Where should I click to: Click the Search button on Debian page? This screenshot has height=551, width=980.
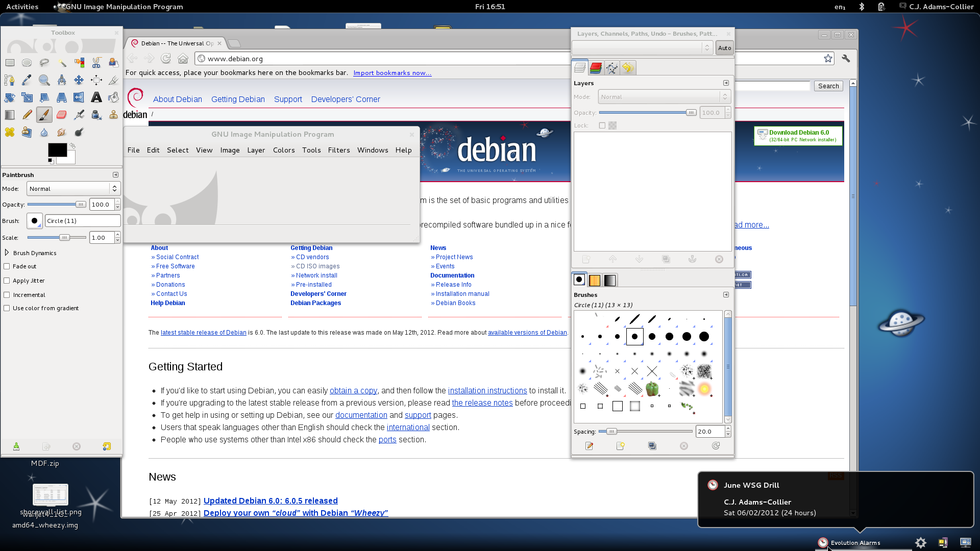click(828, 86)
